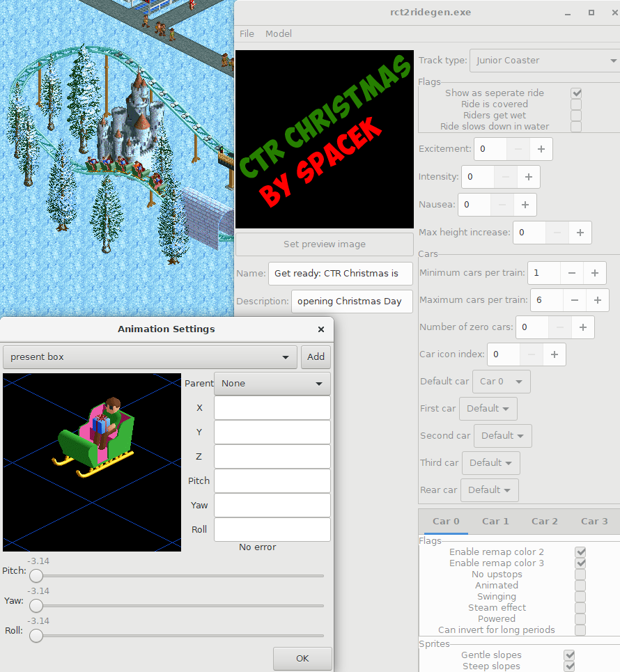Increase Number of zero cars

[582, 327]
